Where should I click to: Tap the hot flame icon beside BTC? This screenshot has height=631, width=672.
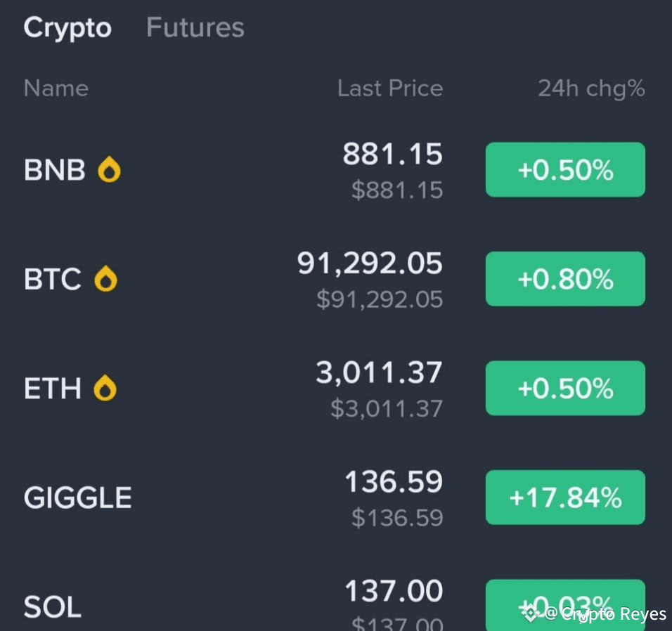[x=105, y=279]
